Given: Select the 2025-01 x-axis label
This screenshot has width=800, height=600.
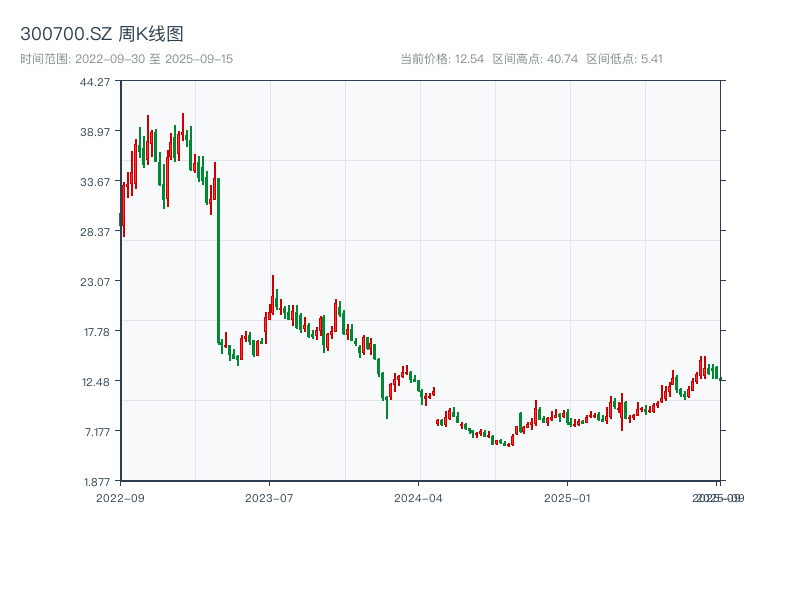Looking at the screenshot, I should tap(566, 495).
